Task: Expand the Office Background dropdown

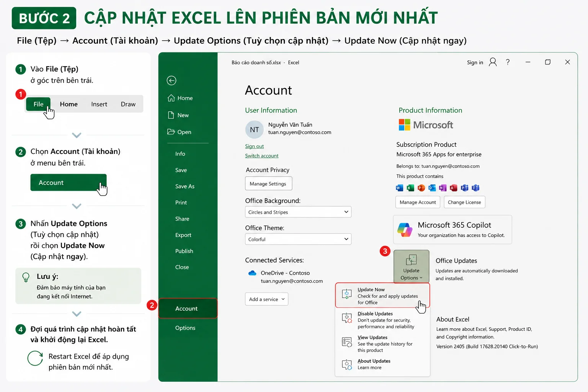Action: tap(298, 212)
